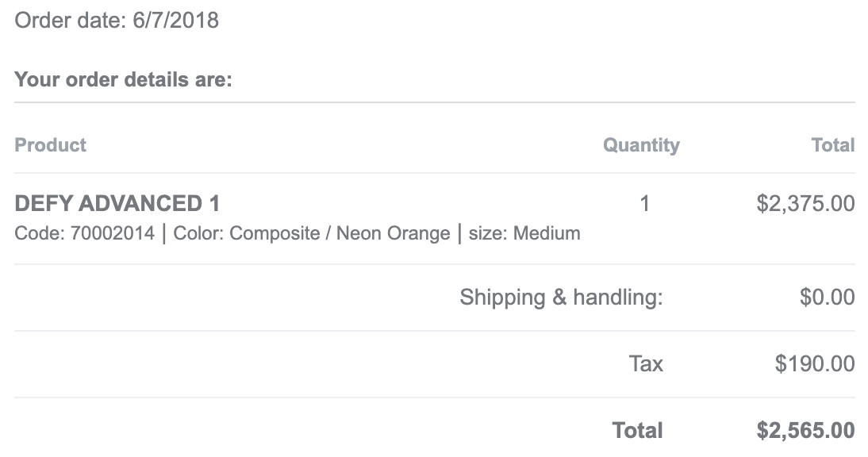Click the size: Medium text
Viewport: 868px width, 457px height.
tap(524, 233)
